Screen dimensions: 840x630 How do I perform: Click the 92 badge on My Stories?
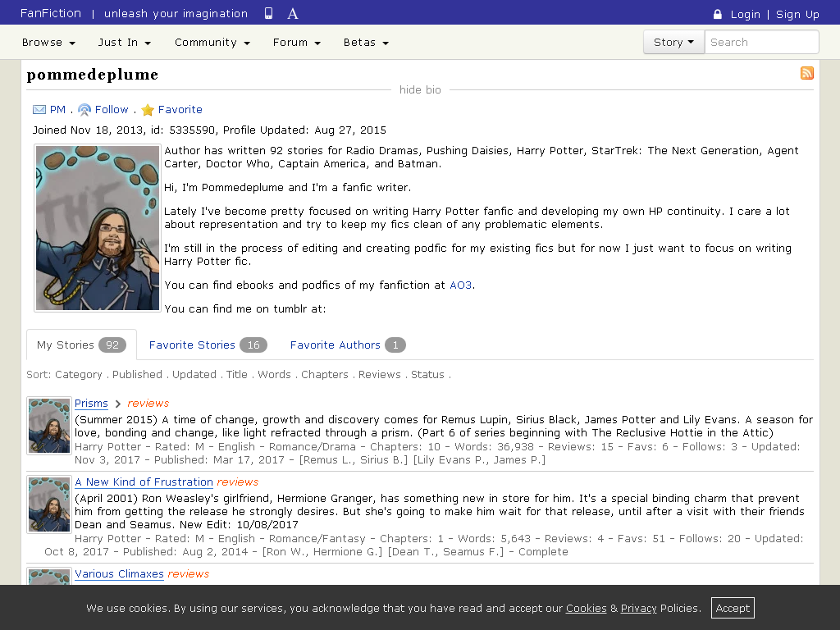tap(112, 345)
